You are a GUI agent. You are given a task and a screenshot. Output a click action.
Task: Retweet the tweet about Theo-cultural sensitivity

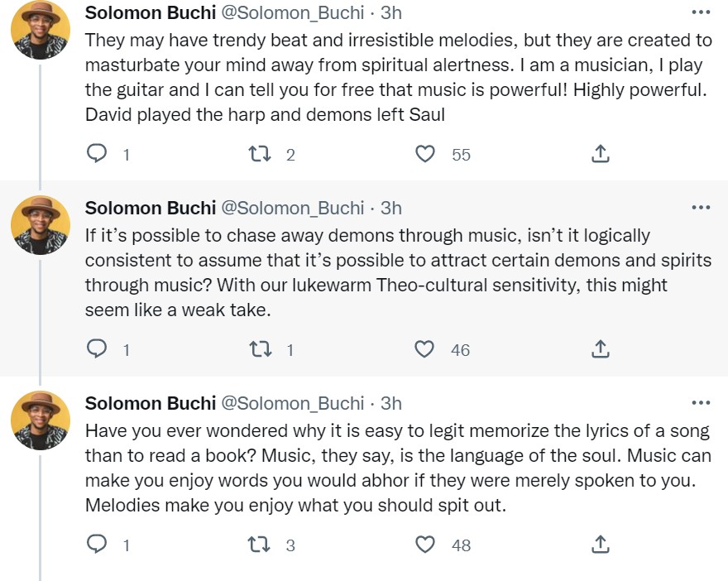(260, 349)
